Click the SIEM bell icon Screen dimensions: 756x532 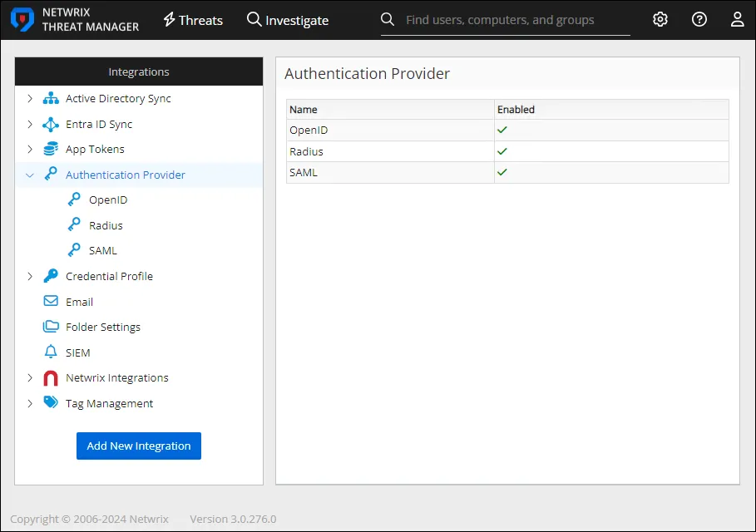coord(51,352)
